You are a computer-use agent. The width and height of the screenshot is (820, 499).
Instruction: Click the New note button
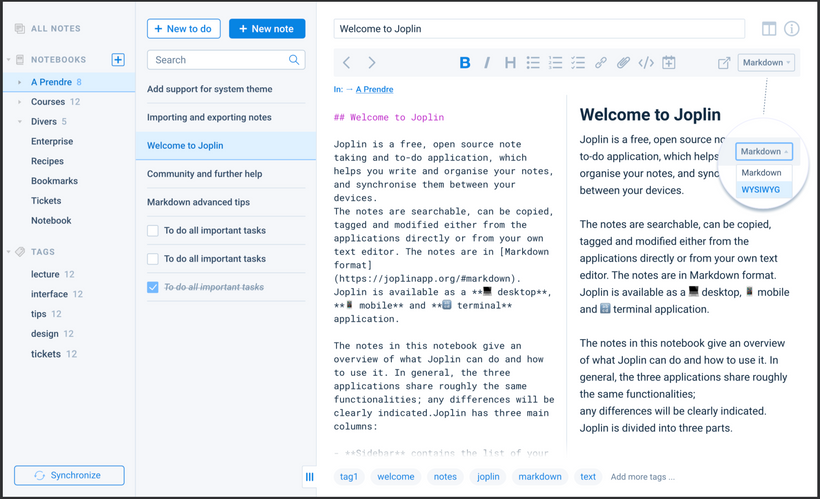pos(267,29)
